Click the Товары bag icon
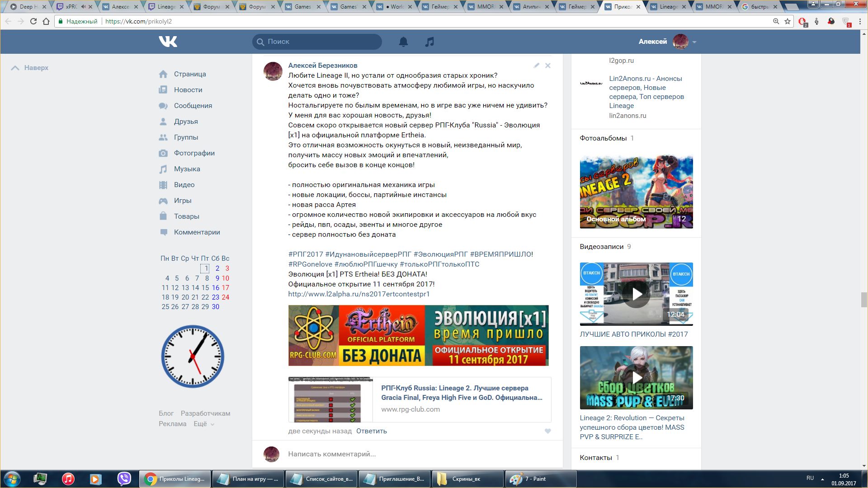 click(x=163, y=216)
